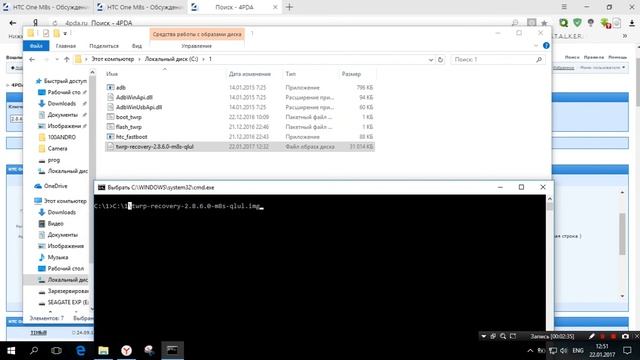Image resolution: width=640 pixels, height=360 pixels.
Task: Open File Explorer from the taskbar
Action: point(103,350)
